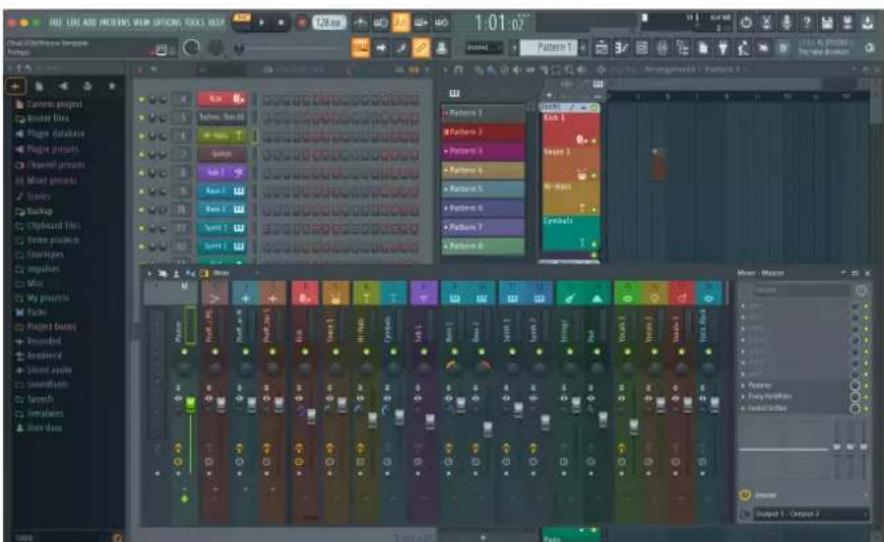Mute the Kick channel via its green LED
The height and width of the screenshot is (542, 884).
[142, 99]
